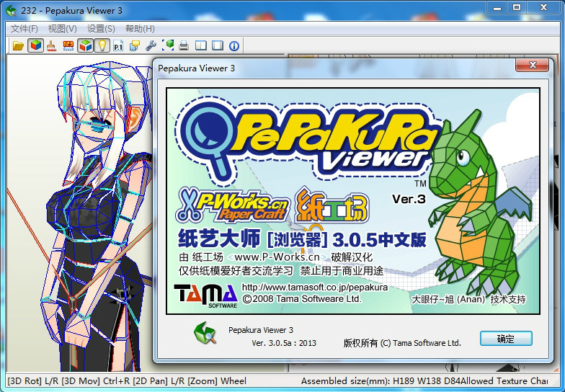Click the yellow notes comment icon

[134, 46]
